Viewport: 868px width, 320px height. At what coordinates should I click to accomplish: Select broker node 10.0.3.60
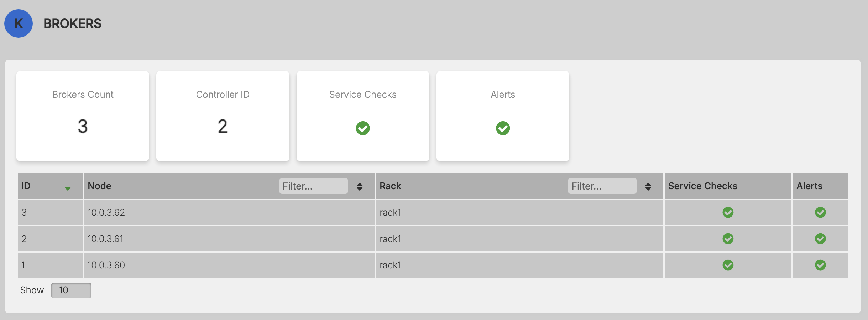pyautogui.click(x=106, y=265)
